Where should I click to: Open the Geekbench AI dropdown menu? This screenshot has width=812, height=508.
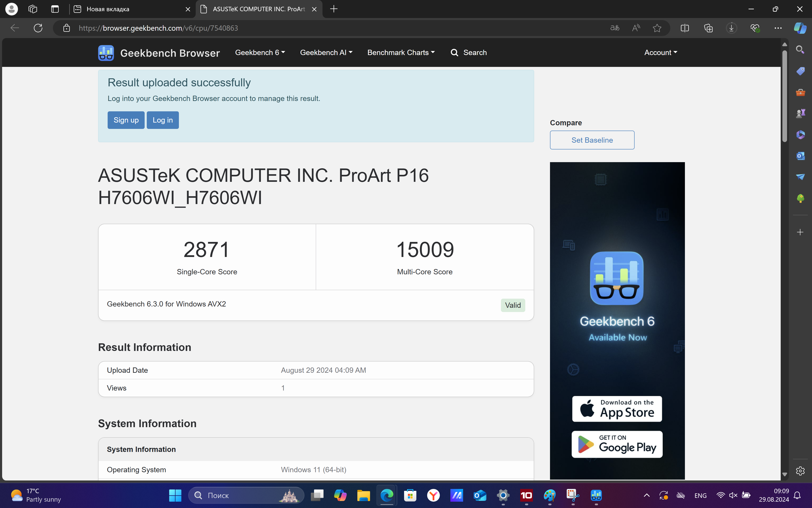pos(326,52)
